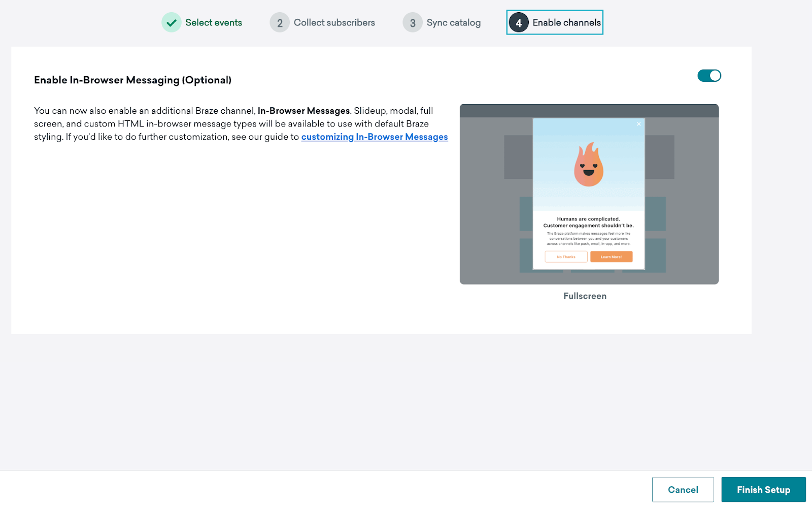Click the step 4 number circle
The width and height of the screenshot is (812, 508).
click(519, 23)
